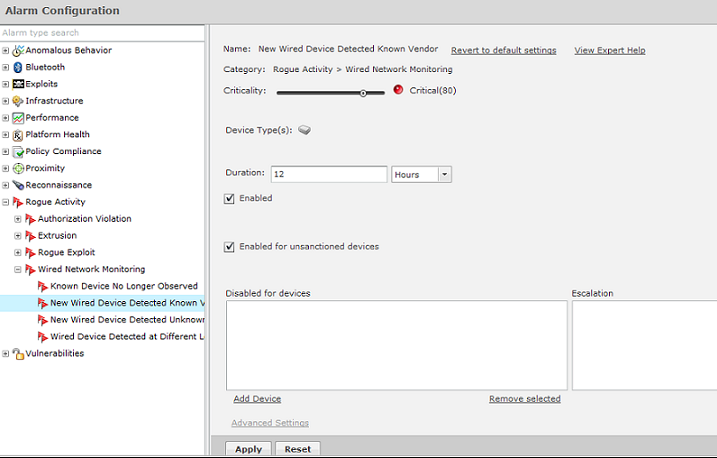Expand the Infrastructure tree node
Image resolution: width=717 pixels, height=458 pixels.
5,101
